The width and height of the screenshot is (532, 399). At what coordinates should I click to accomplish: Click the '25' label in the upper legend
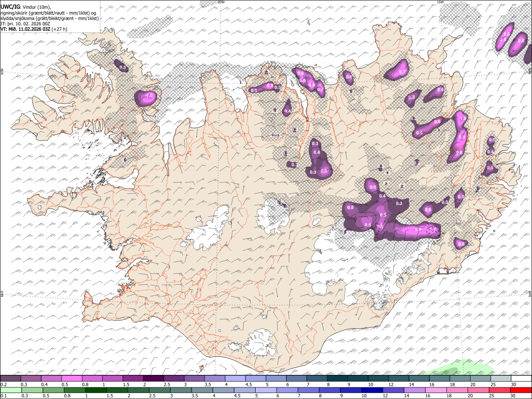point(493,384)
